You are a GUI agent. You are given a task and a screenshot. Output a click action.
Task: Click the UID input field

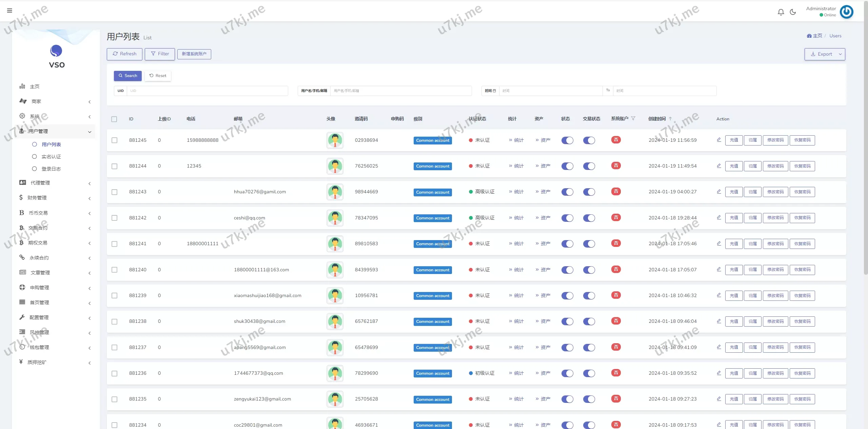pyautogui.click(x=207, y=91)
